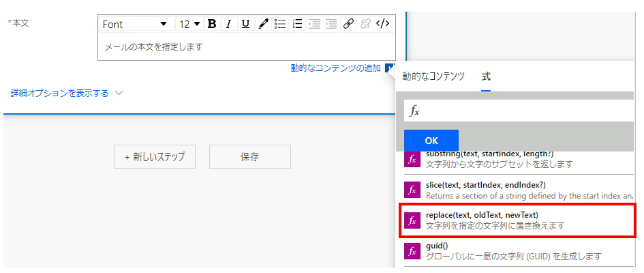This screenshot has width=644, height=273.
Task: Switch to the 動的なコンテンツ tab
Action: click(x=433, y=76)
